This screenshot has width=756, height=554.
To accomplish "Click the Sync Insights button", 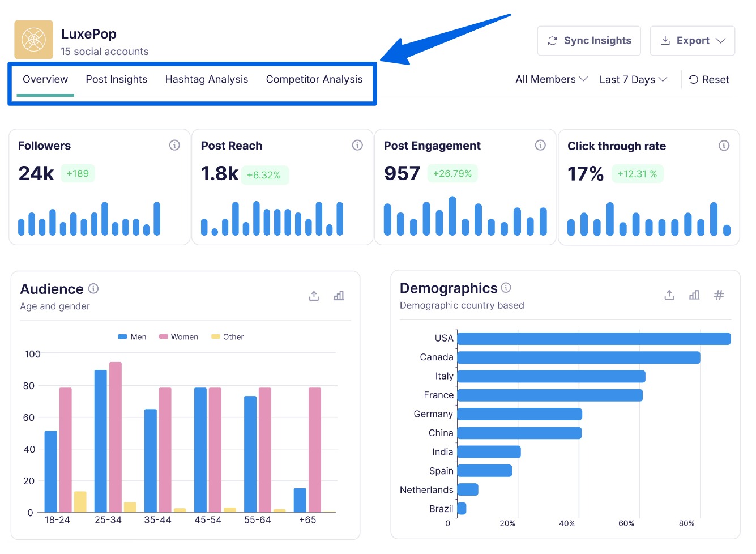I will coord(588,40).
